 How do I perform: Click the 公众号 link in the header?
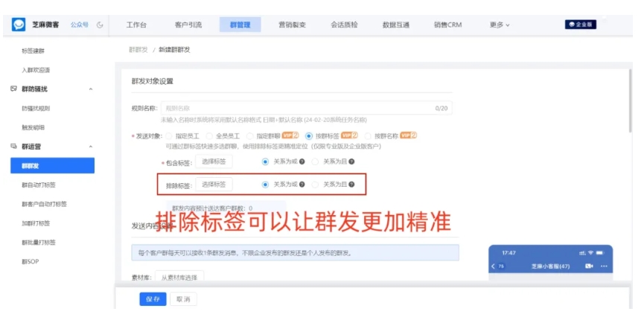[x=79, y=25]
